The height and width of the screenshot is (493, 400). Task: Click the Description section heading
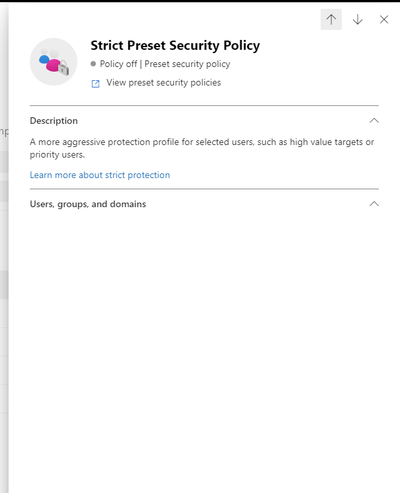pos(54,121)
